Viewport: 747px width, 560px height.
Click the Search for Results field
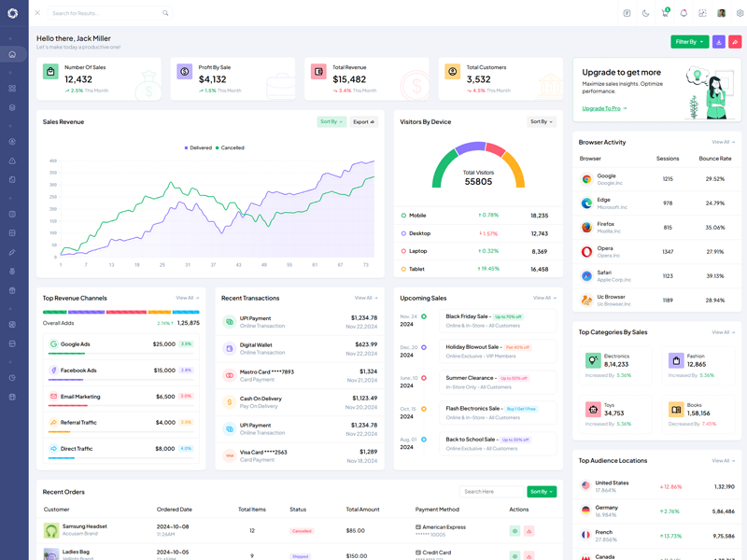(106, 13)
